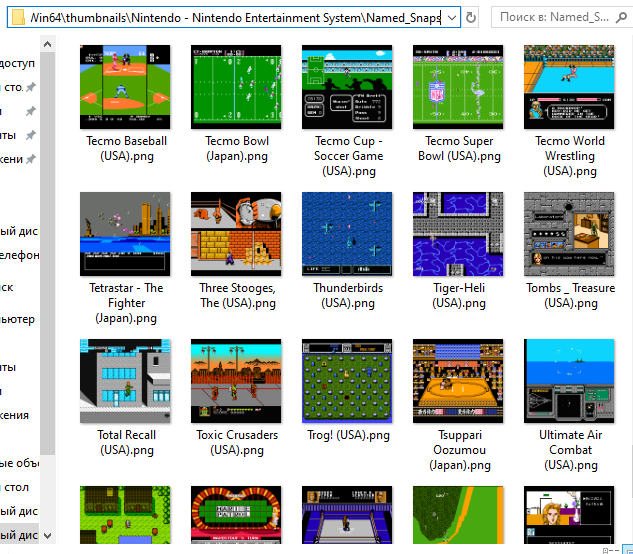Open the sidebar item ending in 'кения'

coord(15,416)
